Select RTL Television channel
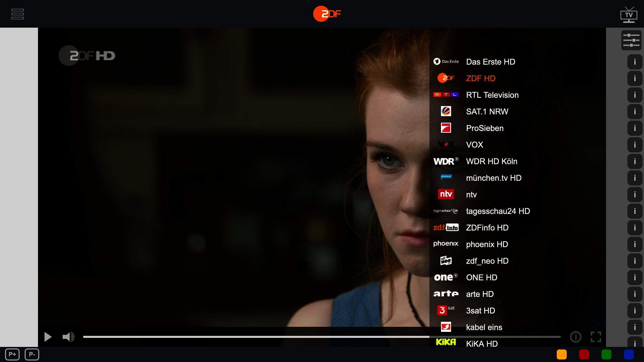The height and width of the screenshot is (362, 644). [x=492, y=95]
